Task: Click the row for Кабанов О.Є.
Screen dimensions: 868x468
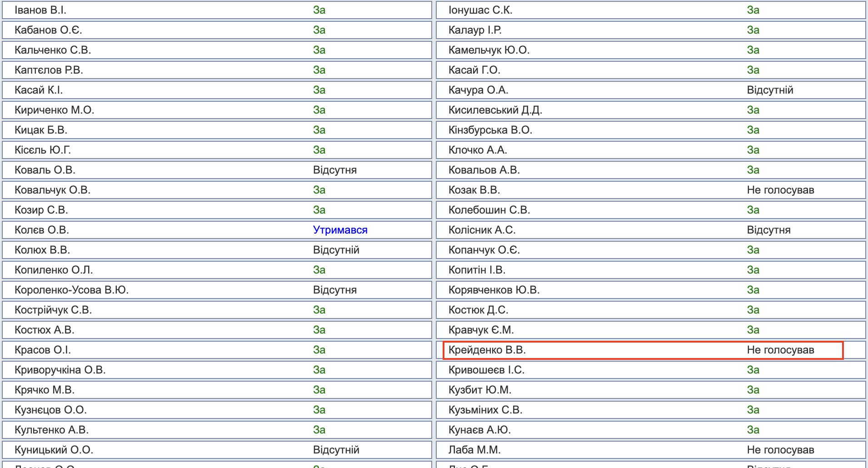Action: coord(217,30)
